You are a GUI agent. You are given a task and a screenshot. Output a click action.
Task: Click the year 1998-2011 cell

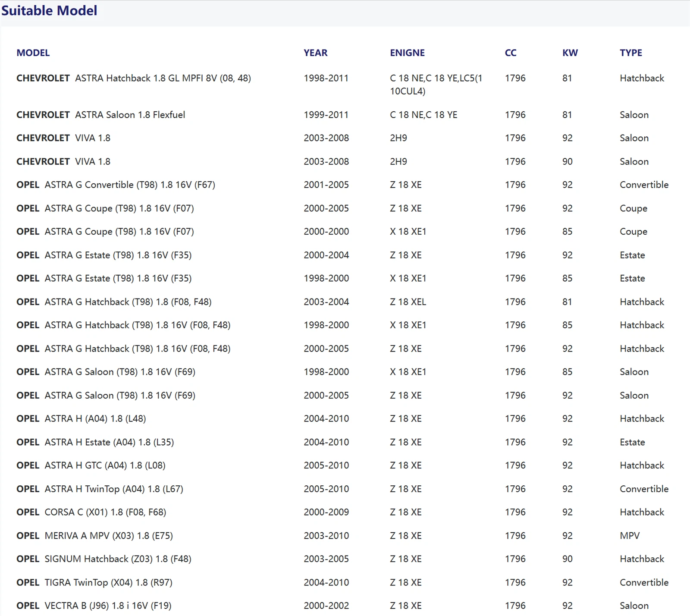326,78
